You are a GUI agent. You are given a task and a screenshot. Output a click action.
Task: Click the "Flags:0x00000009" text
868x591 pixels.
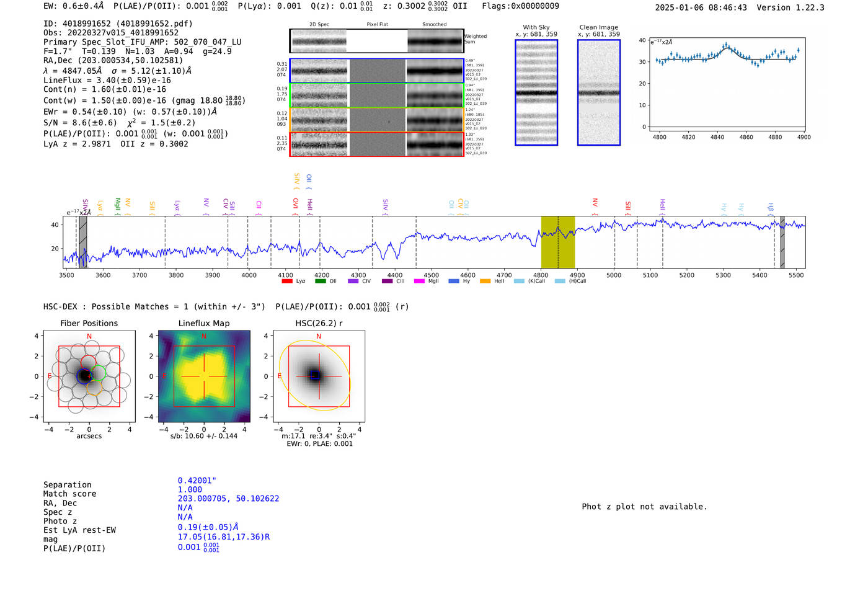(520, 6)
